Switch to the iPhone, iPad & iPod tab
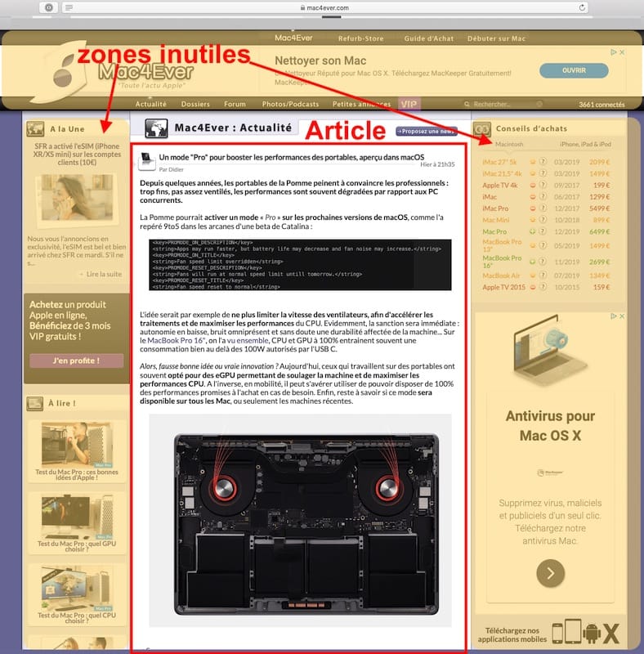The width and height of the screenshot is (644, 654). point(585,144)
